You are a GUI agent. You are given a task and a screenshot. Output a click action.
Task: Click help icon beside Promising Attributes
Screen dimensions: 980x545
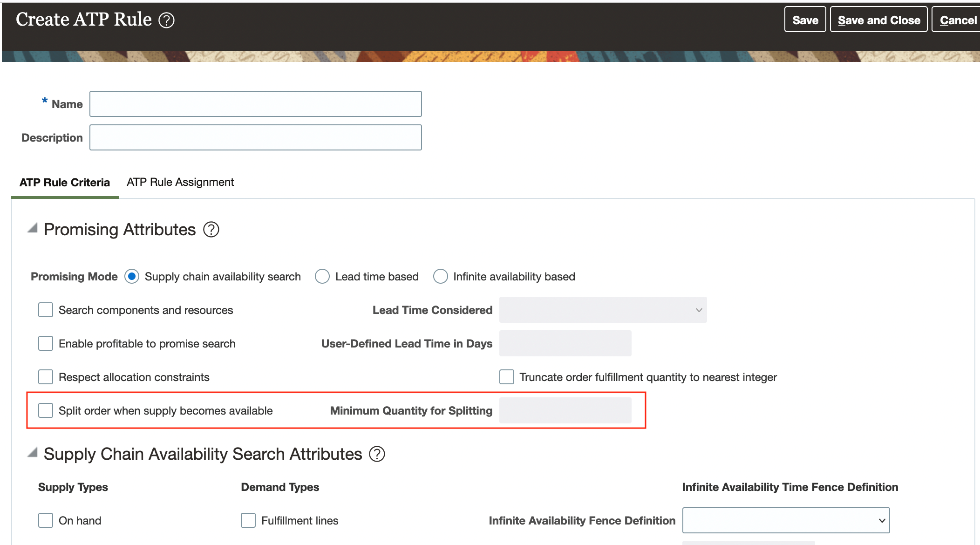(x=211, y=230)
